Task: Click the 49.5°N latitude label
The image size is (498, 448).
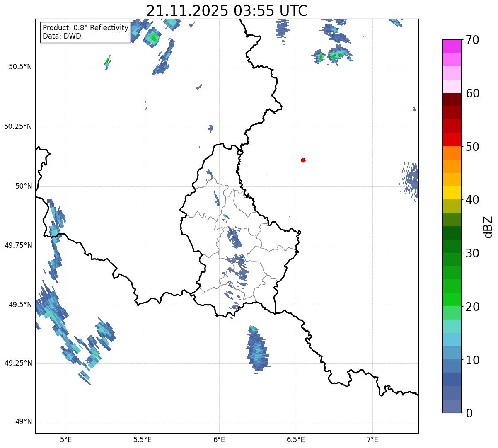Action: 20,305
